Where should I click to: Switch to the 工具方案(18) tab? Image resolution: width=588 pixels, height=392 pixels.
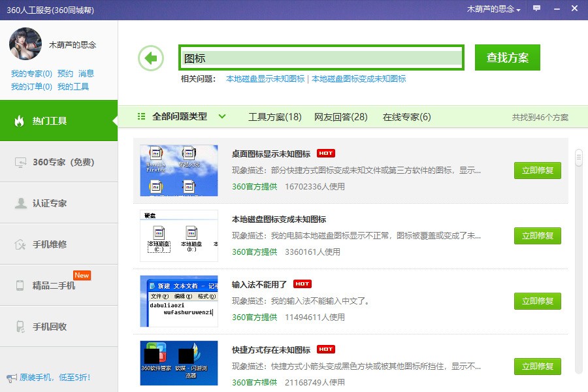[x=274, y=117]
